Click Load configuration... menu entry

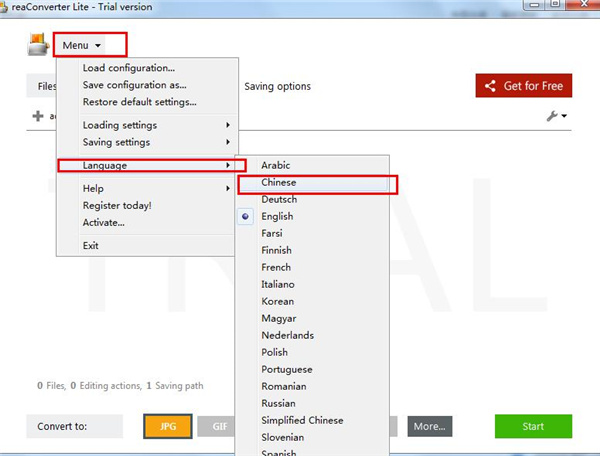(128, 68)
